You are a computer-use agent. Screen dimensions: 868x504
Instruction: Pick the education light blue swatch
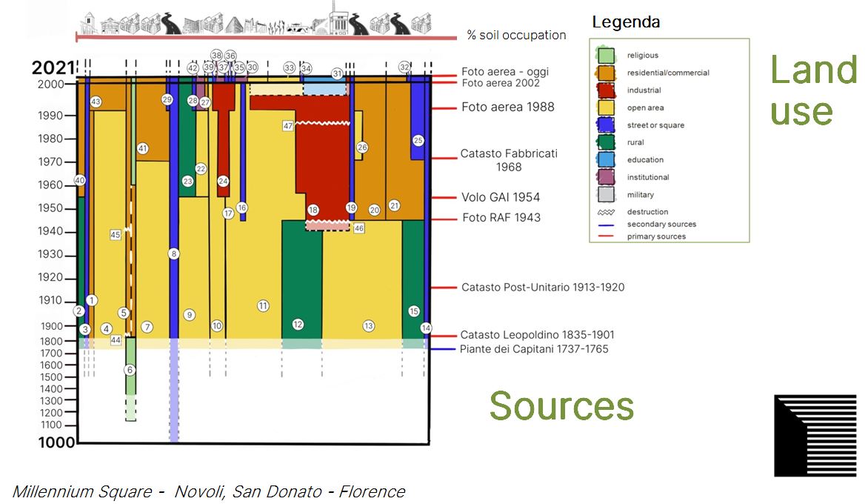[606, 159]
